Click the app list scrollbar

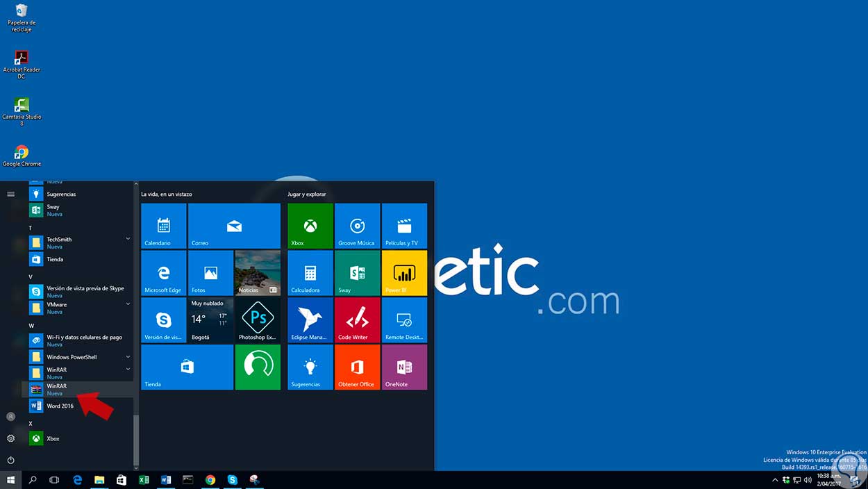(136, 441)
